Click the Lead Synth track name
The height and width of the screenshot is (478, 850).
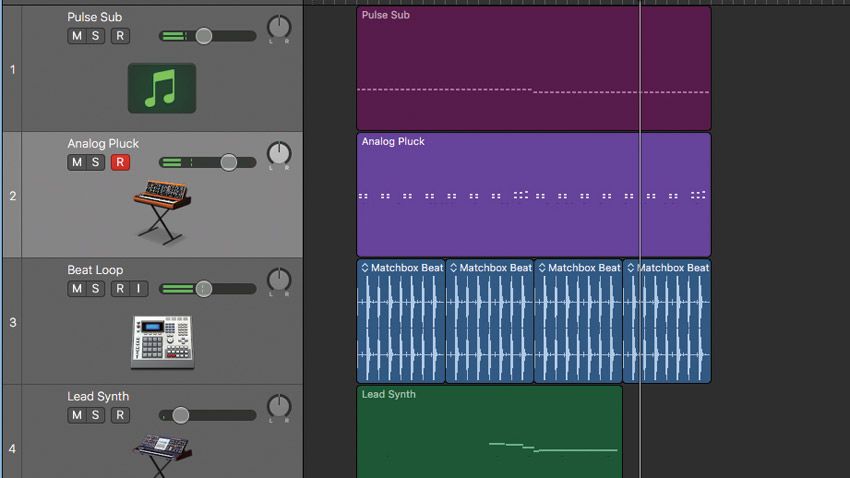point(98,396)
